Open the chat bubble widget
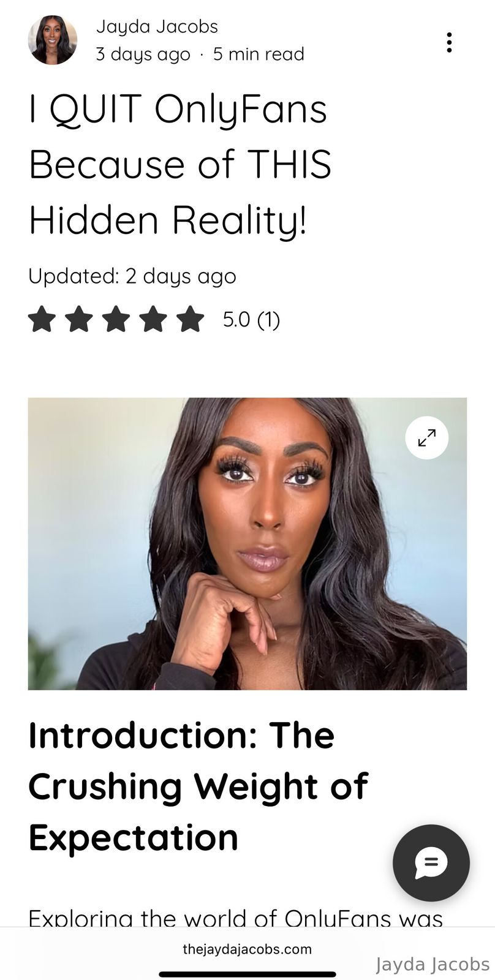The height and width of the screenshot is (980, 495). click(x=431, y=863)
